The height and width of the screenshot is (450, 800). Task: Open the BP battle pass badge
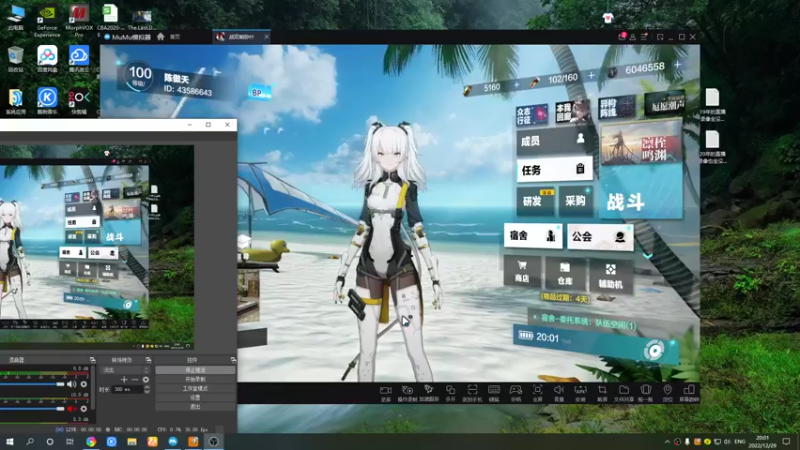tap(259, 93)
